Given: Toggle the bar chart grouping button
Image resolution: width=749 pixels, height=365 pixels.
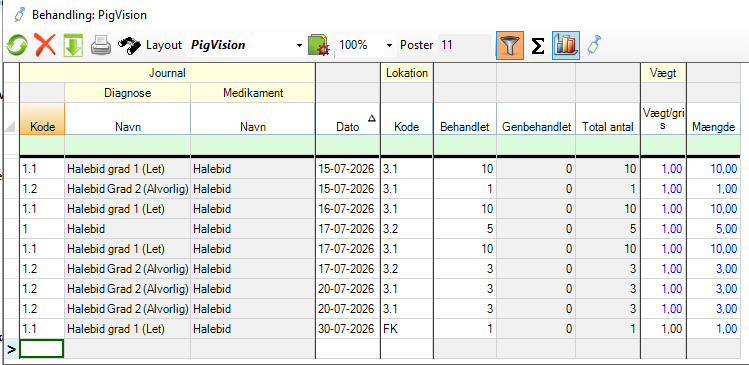Looking at the screenshot, I should pos(566,45).
